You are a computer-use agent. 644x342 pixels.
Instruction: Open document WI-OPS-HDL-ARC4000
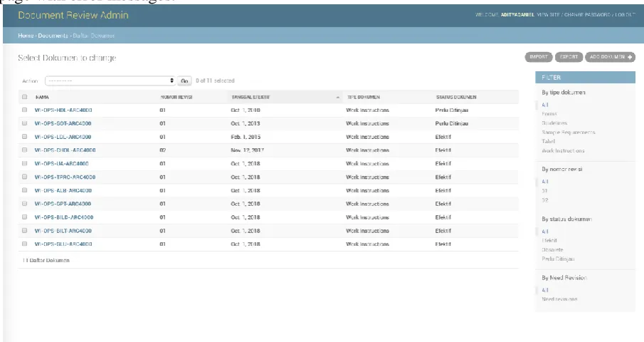coord(63,110)
